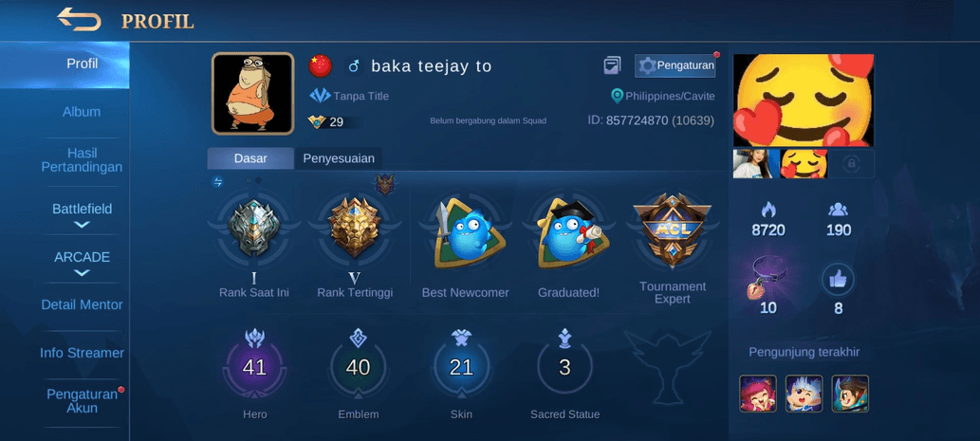Viewport: 980px width, 441px height.
Task: Tap the popularity flame icon showing 8720
Action: point(768,210)
